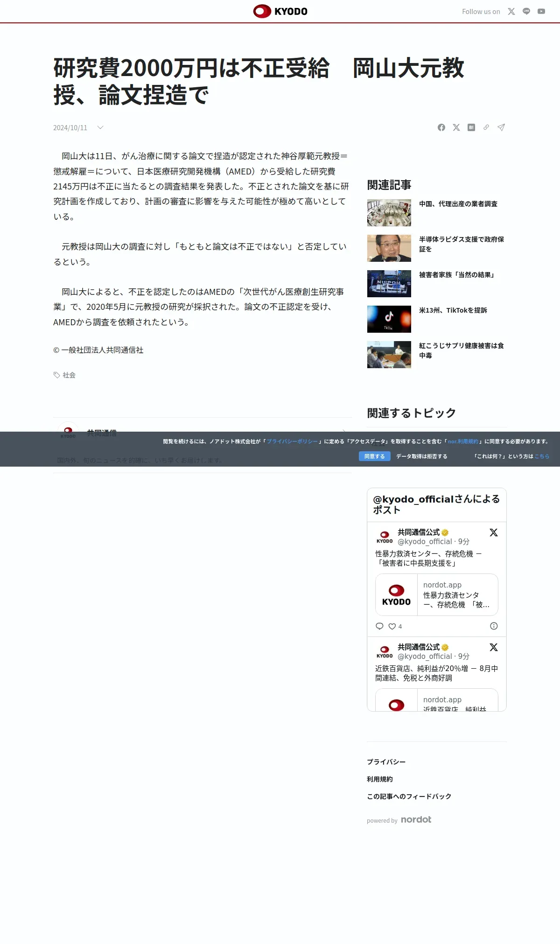Open プライバシー footer link
The height and width of the screenshot is (944, 560).
pos(386,762)
